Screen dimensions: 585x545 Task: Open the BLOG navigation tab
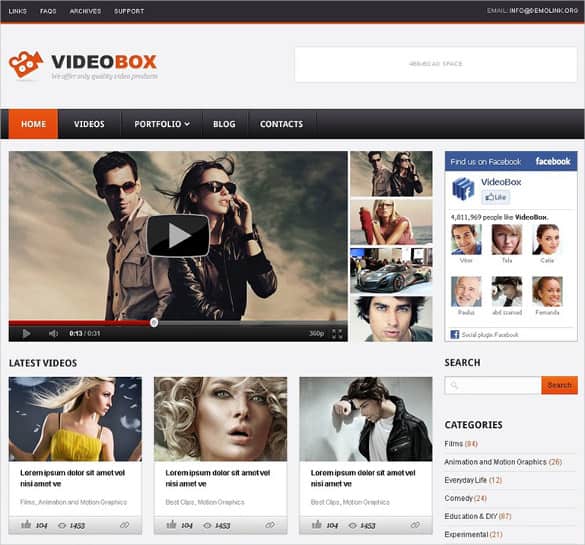coord(224,124)
